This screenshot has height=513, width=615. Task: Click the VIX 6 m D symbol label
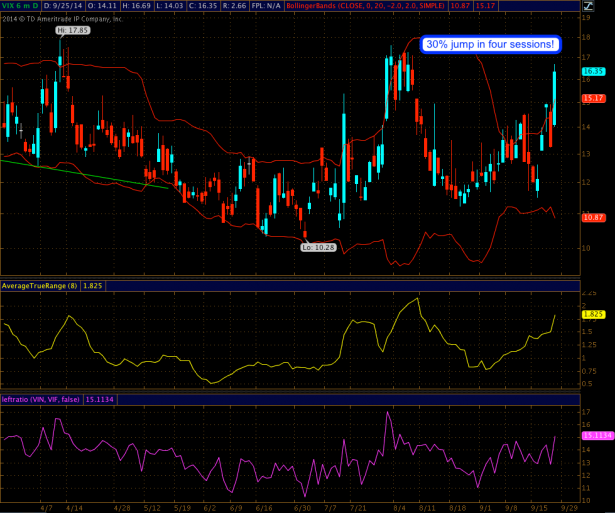pos(21,6)
